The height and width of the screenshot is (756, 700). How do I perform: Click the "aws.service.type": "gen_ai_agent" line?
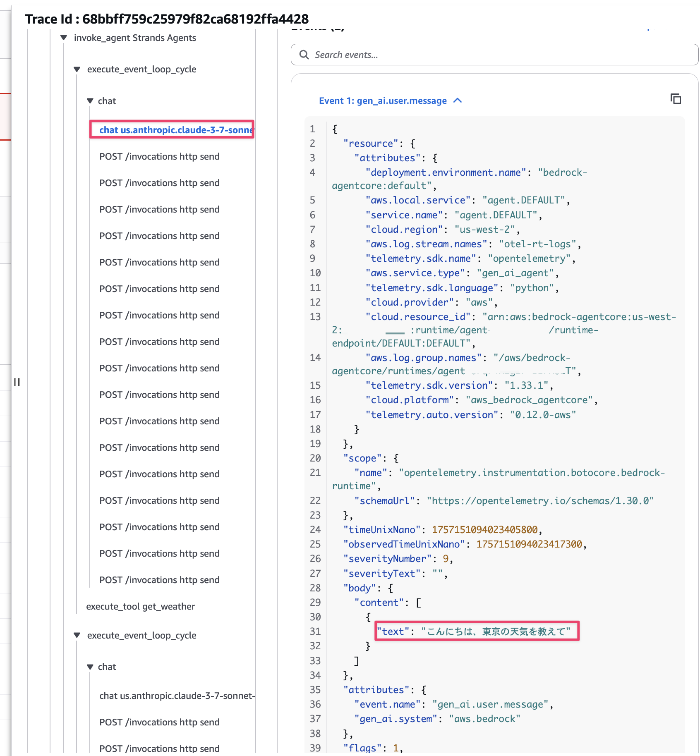coord(462,273)
